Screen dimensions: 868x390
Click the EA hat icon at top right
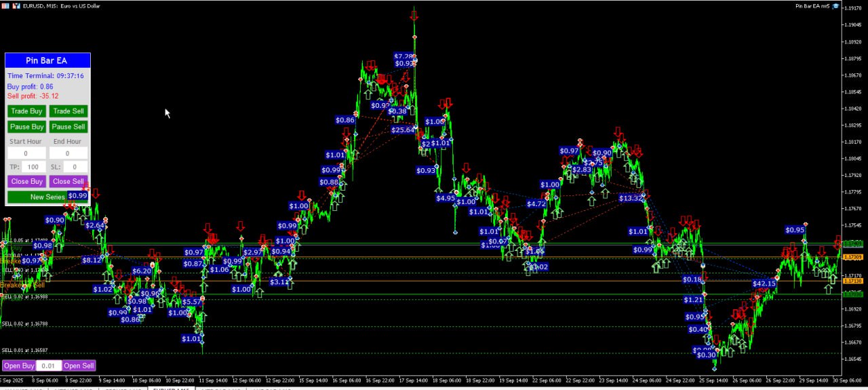(835, 6)
